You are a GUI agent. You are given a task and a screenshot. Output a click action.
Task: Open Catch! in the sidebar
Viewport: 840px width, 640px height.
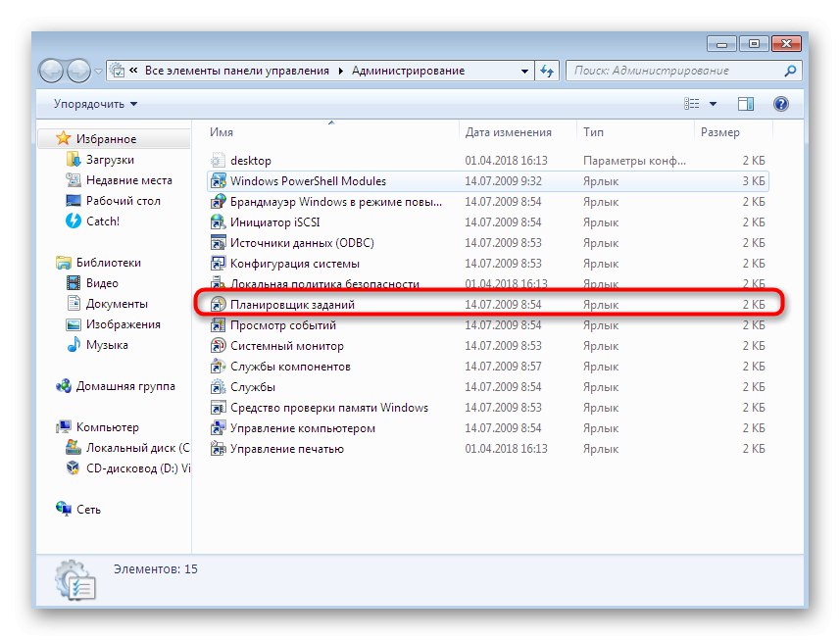[x=103, y=221]
